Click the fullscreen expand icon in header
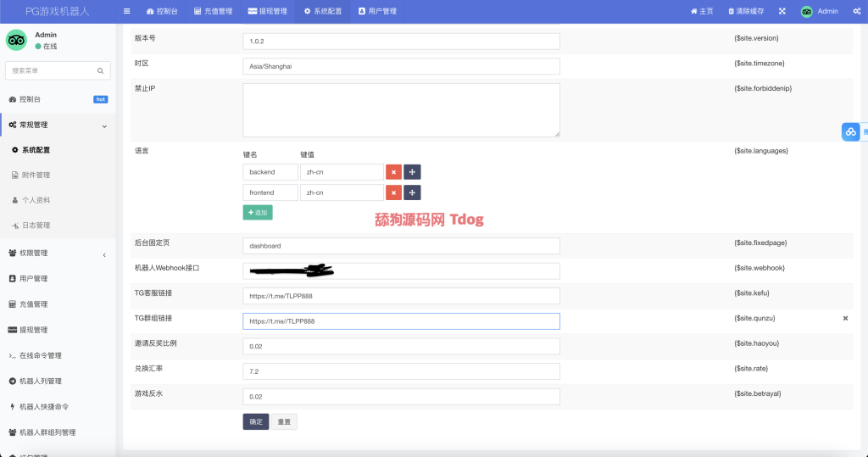The image size is (868, 457). pyautogui.click(x=782, y=11)
